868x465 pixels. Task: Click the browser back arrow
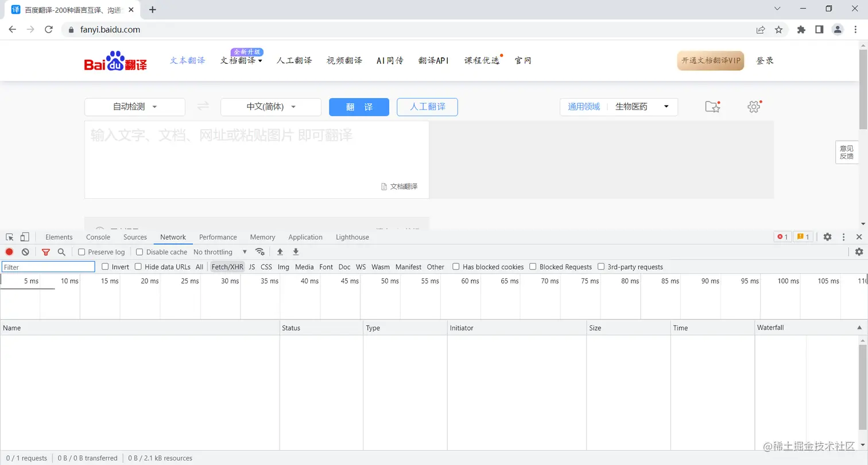pos(12,30)
